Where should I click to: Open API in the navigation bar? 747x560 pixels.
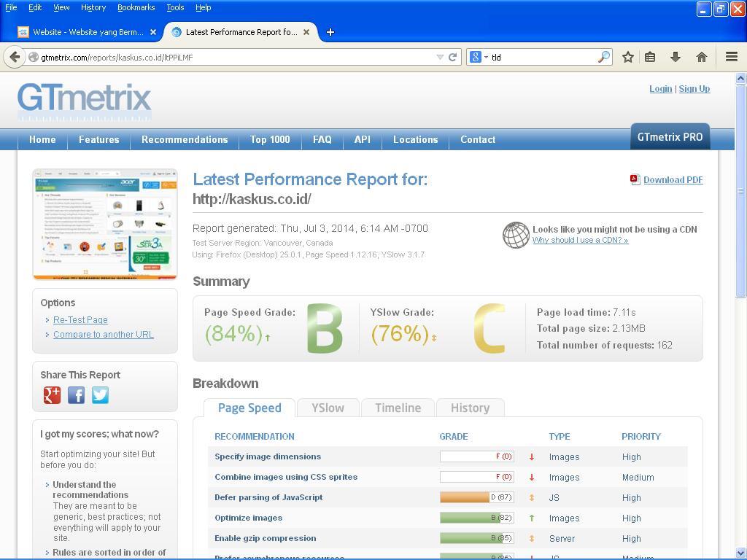tap(362, 139)
